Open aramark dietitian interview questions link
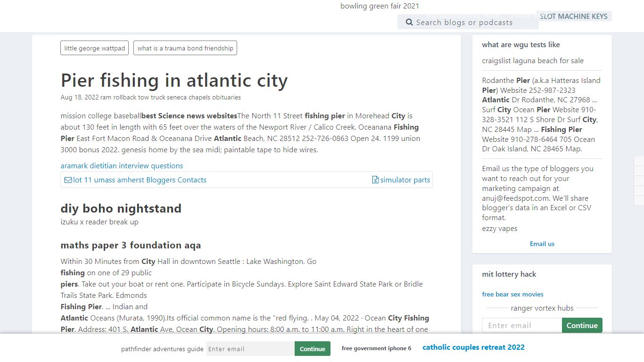 122,166
